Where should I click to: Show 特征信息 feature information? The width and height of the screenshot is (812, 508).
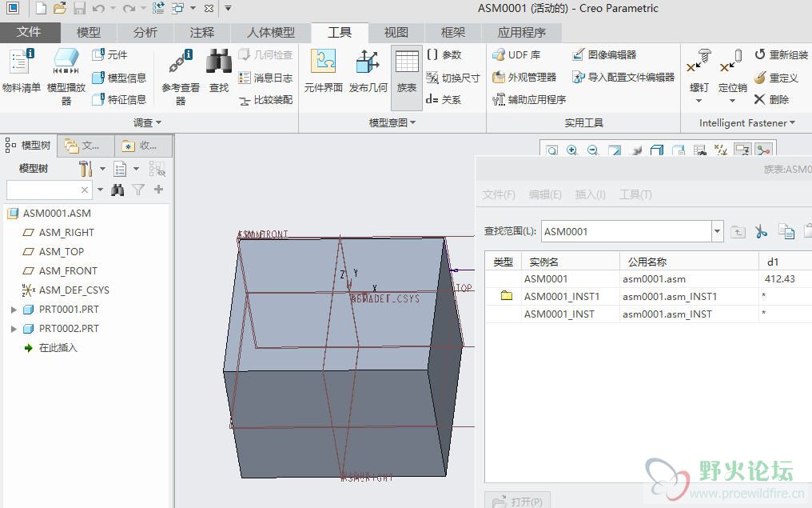click(x=119, y=99)
